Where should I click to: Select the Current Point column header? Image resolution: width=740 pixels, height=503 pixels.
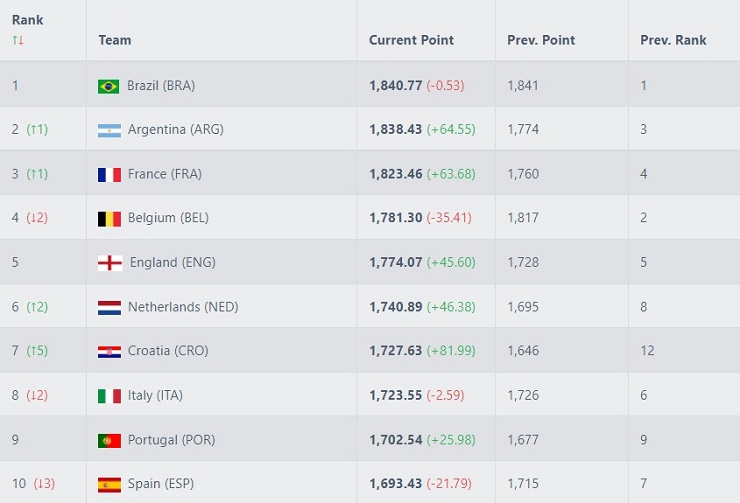click(x=411, y=40)
